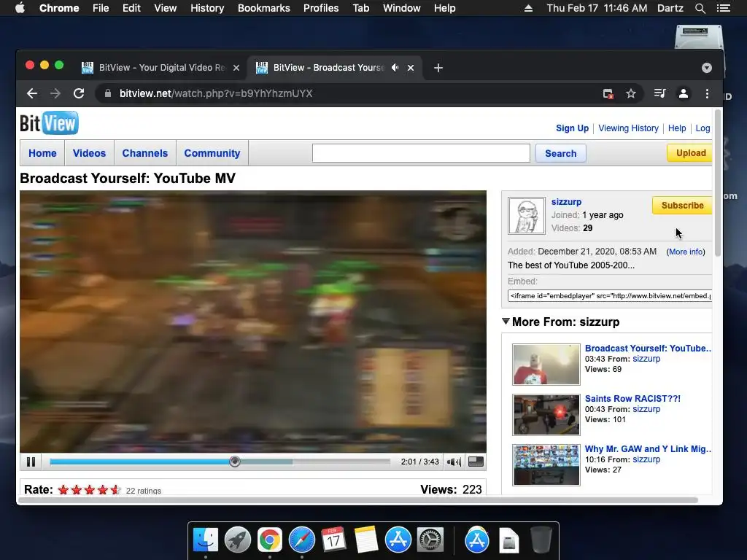Open Why Mr. GAW and Y Link video link
The image size is (747, 560).
648,449
